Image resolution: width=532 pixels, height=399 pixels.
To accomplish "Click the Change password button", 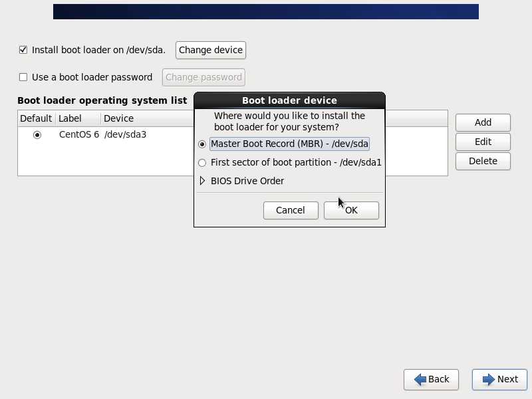I will [203, 77].
